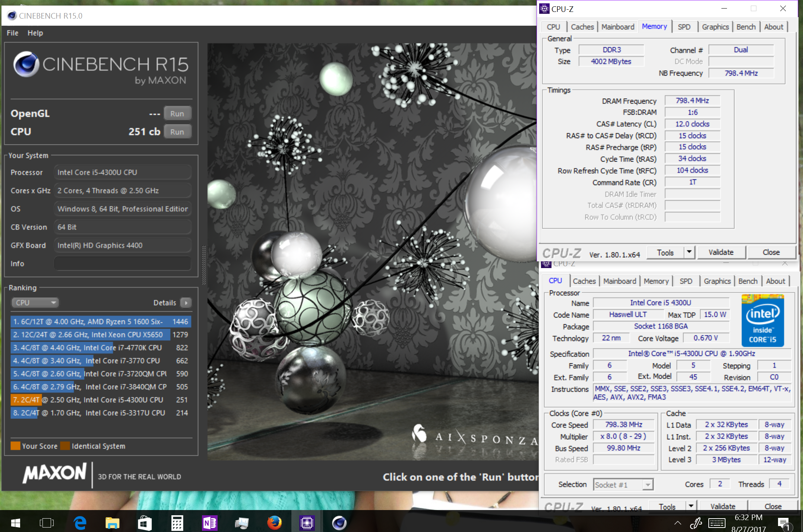Viewport: 803px width, 532px height.
Task: Click the Your Score orange swatch
Action: [15, 446]
